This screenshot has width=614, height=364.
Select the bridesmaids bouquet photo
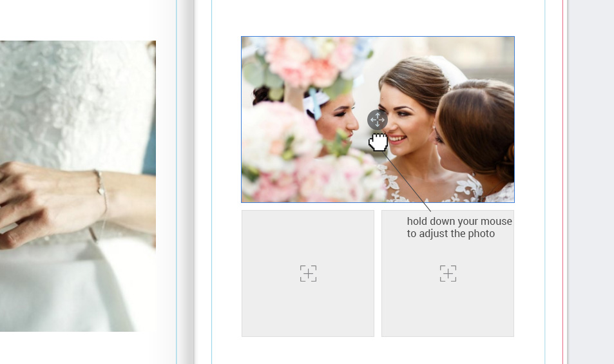[378, 119]
